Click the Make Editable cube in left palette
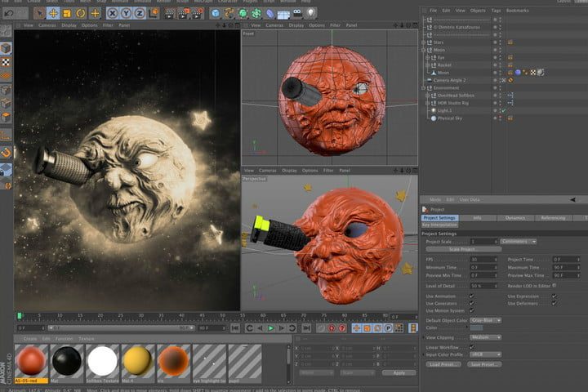This screenshot has width=588, height=392. (x=6, y=48)
